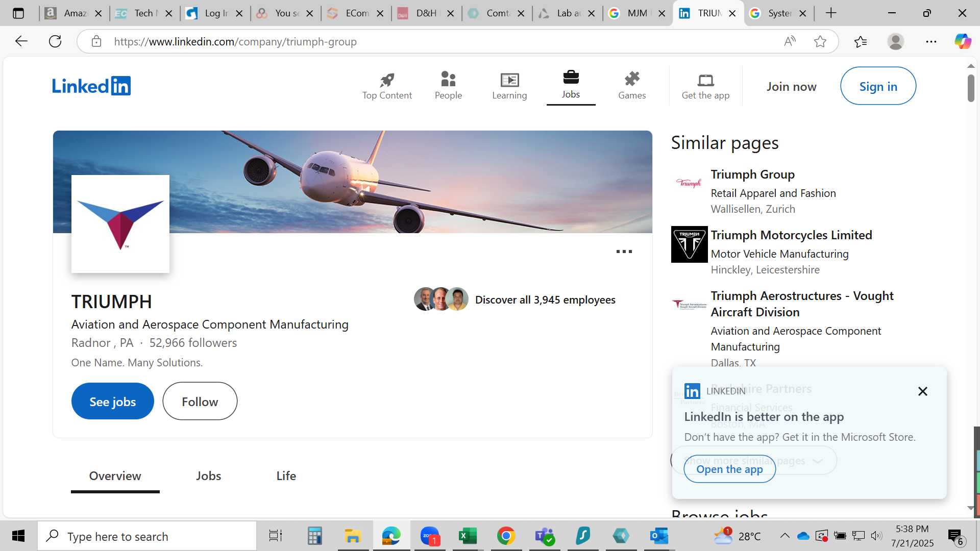
Task: Click the employee avatars thumbnail group
Action: click(441, 299)
